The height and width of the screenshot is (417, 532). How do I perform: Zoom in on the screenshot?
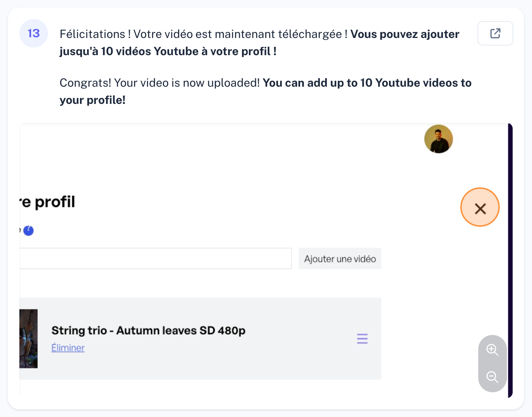click(492, 350)
